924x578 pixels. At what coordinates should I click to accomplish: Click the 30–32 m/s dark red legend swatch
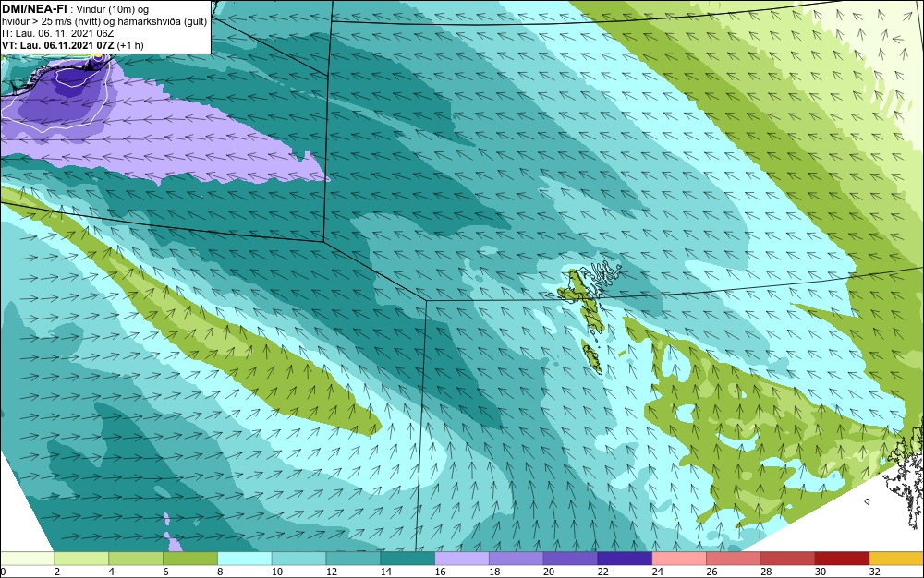(x=842, y=559)
